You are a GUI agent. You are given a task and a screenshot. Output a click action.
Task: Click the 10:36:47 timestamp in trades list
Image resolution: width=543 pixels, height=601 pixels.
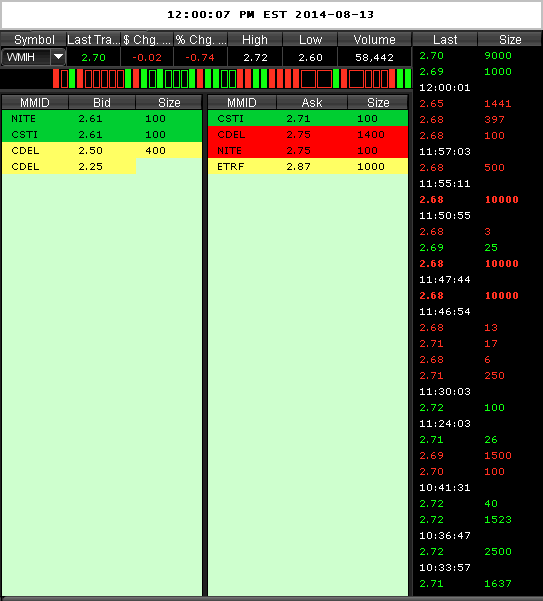tap(445, 535)
